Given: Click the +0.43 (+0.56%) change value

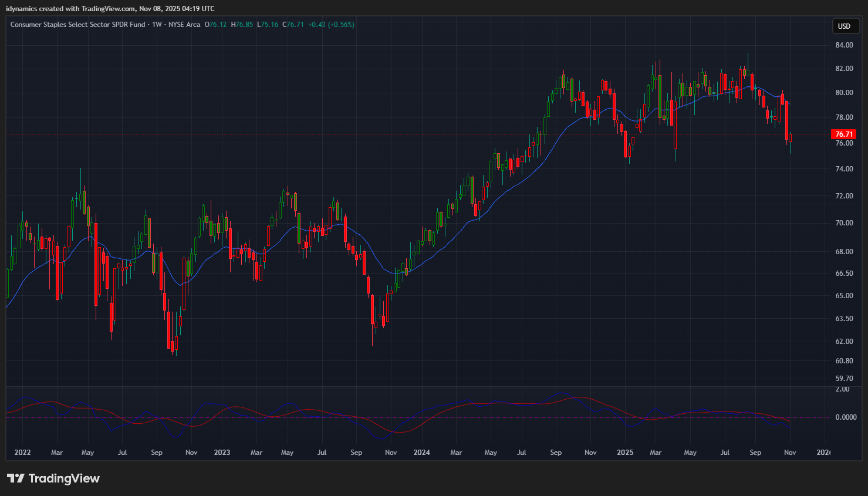Looking at the screenshot, I should point(331,25).
